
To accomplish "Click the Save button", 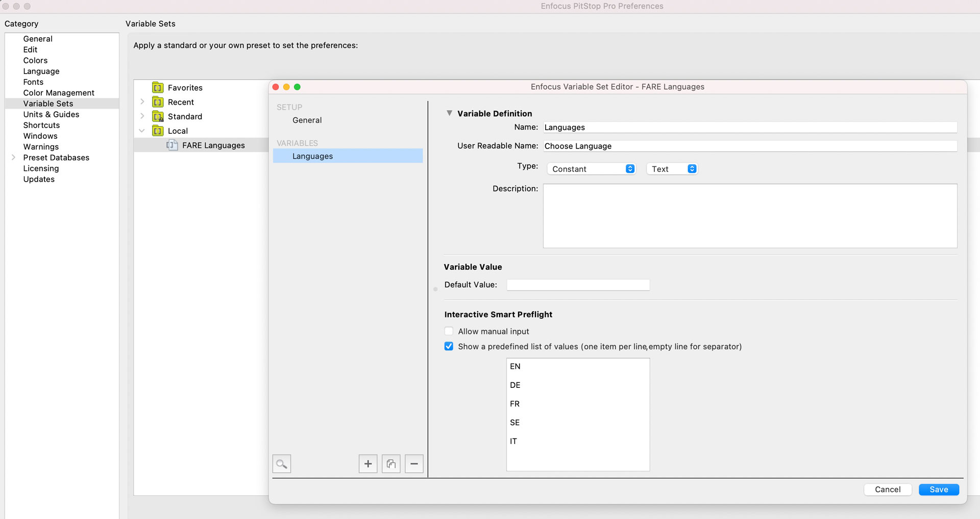I will pos(939,489).
